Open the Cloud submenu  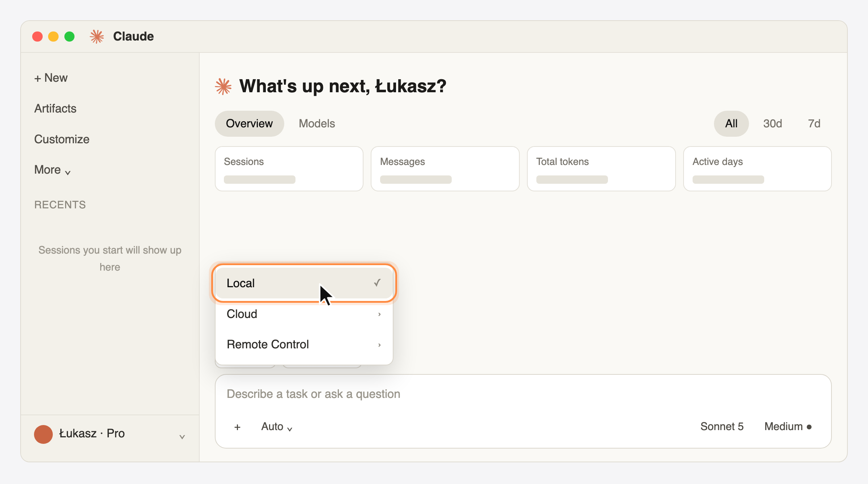(304, 314)
